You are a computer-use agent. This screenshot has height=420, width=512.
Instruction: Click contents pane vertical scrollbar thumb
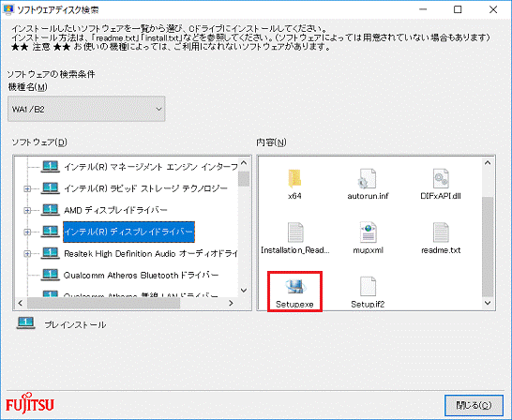coord(488,247)
